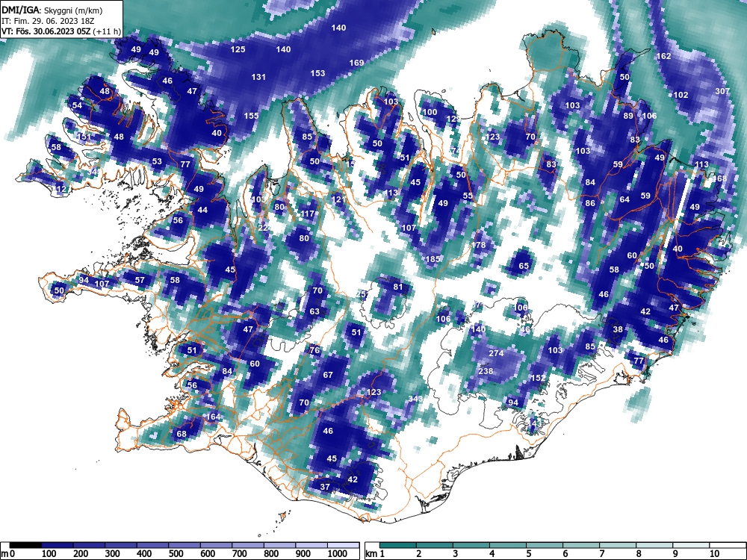Viewport: 747px width, 560px height.
Task: Click the '153' visibility value on the map
Action: point(317,73)
